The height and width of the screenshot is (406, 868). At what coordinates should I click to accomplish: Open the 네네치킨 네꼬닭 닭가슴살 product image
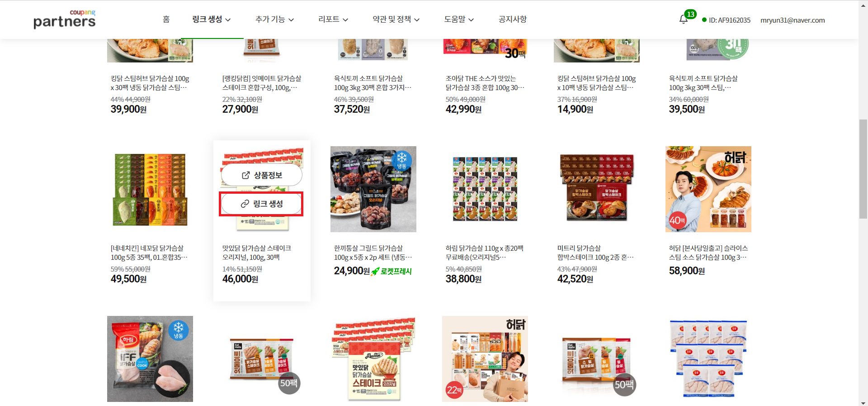(150, 189)
